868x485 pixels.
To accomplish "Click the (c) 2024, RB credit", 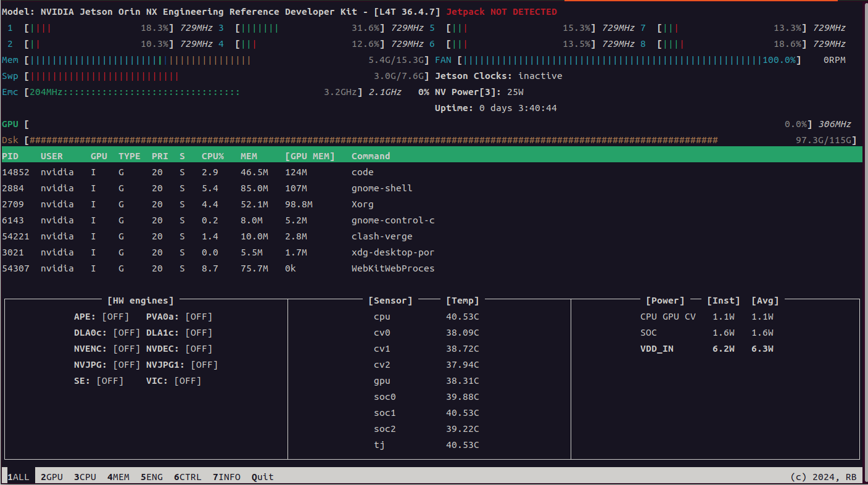I will (x=824, y=477).
